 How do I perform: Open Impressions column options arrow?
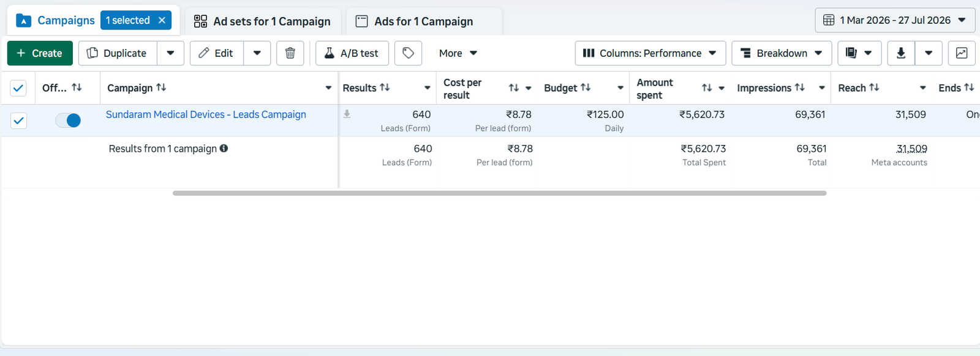coord(822,88)
